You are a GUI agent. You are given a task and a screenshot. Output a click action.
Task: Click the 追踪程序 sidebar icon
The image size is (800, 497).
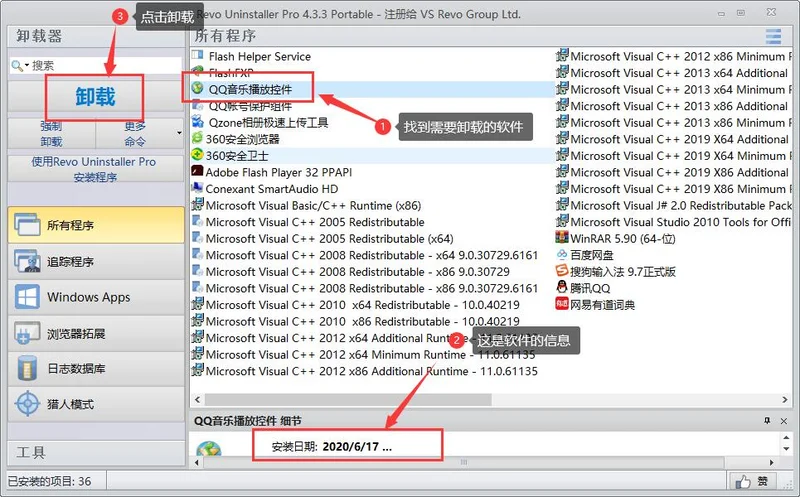point(27,261)
